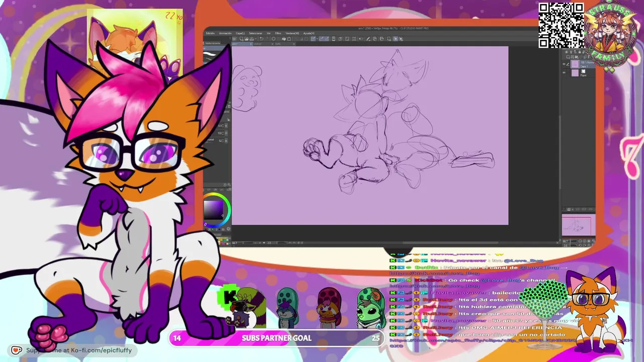Open the Edición menu
Viewport: 644px width, 362px height.
point(210,33)
